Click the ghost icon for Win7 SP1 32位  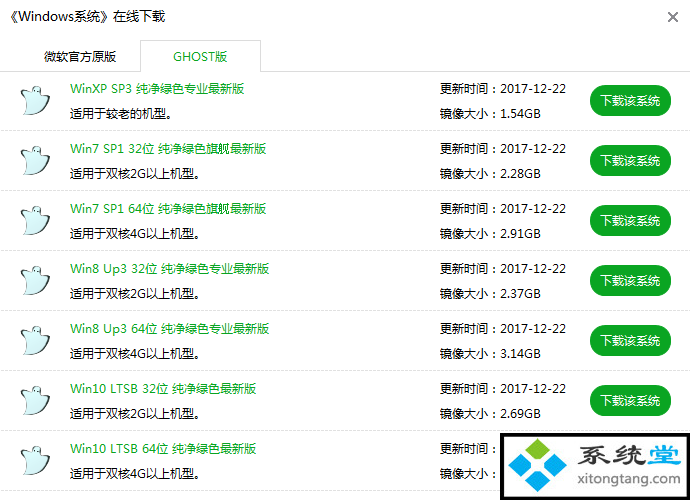pyautogui.click(x=35, y=161)
